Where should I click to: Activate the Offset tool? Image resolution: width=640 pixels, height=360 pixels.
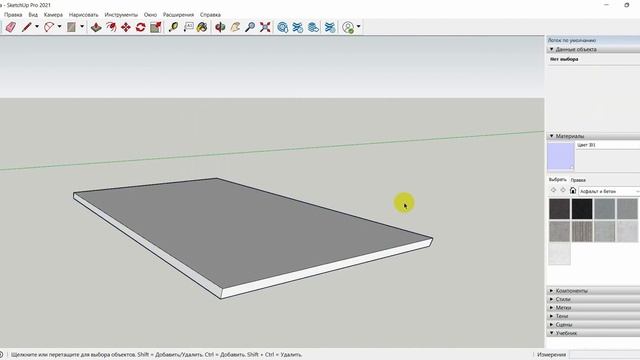tap(111, 27)
